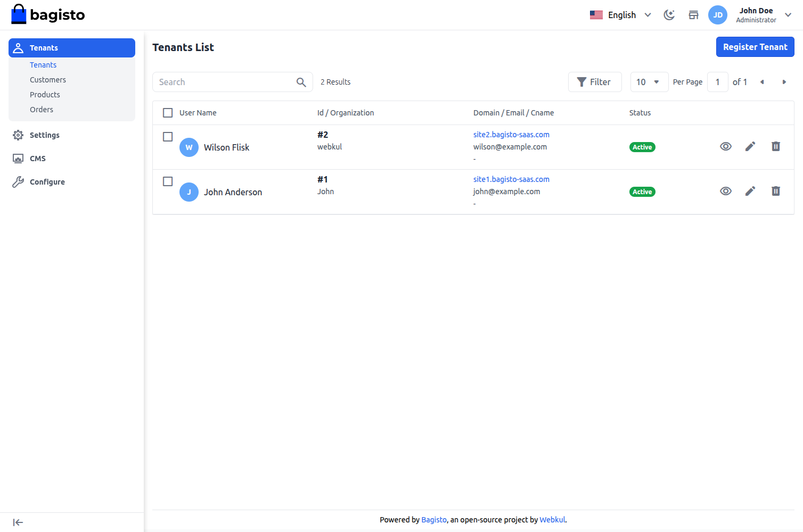This screenshot has width=803, height=532.
Task: Expand the John Doe account chevron
Action: (788, 15)
